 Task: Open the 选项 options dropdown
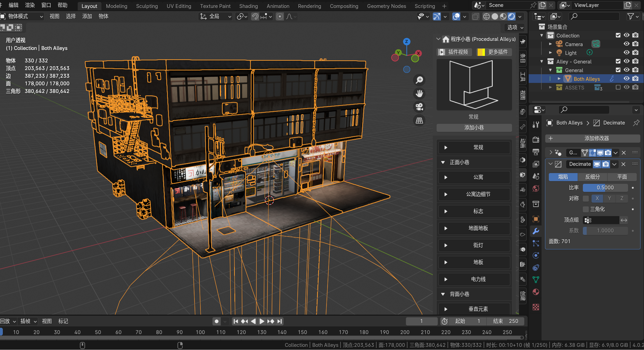point(515,27)
